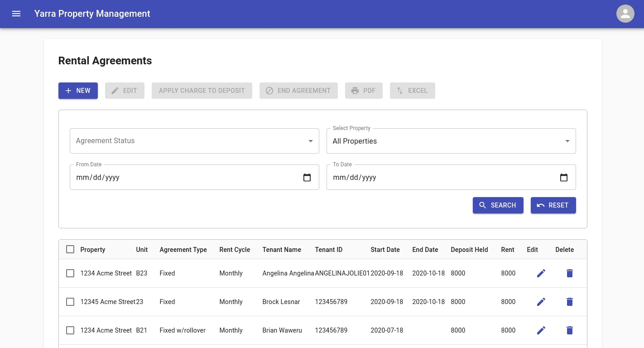Open the From Date calendar picker
This screenshot has height=348, width=644.
[307, 178]
